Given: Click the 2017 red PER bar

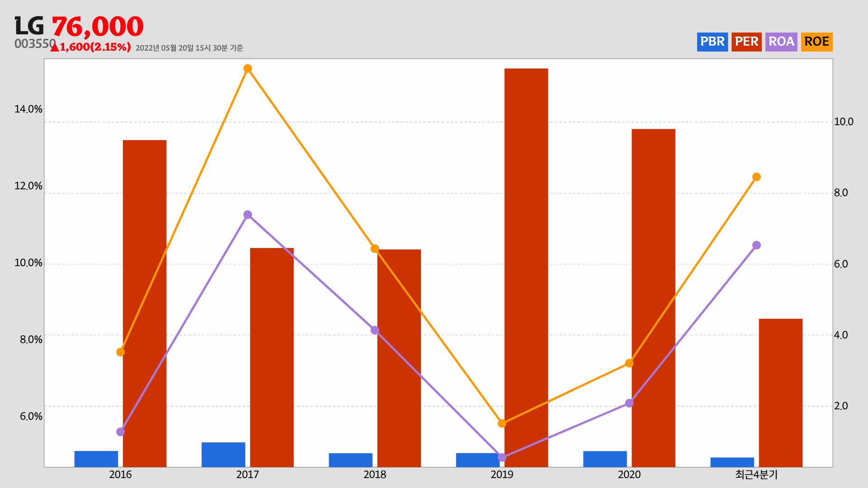Looking at the screenshot, I should [x=272, y=357].
